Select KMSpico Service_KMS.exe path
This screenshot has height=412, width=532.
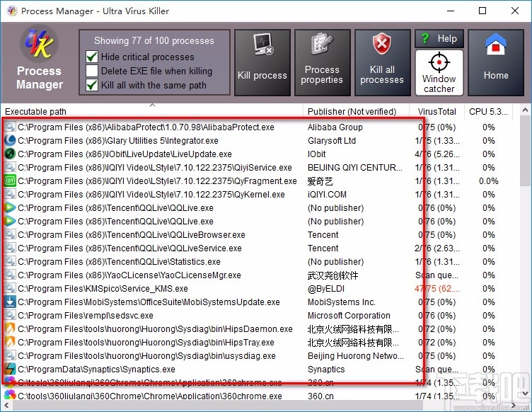tap(103, 289)
